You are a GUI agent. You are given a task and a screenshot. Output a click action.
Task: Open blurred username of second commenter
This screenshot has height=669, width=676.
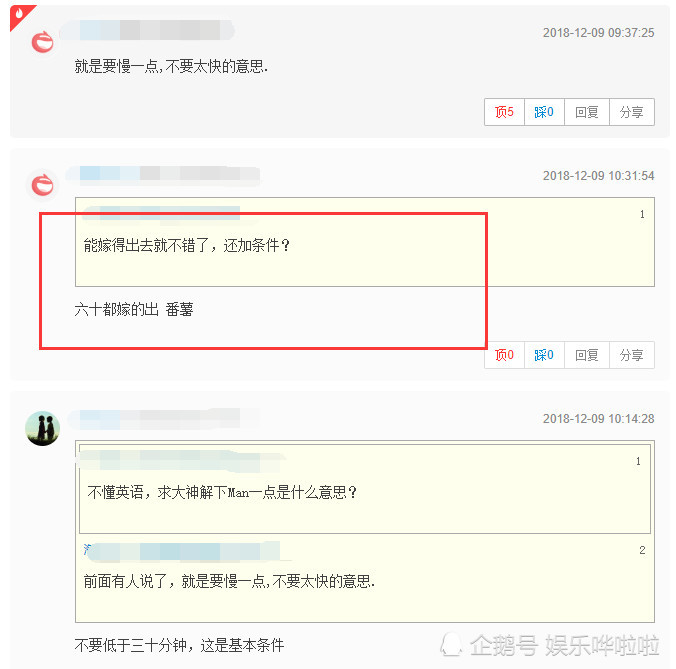click(163, 176)
